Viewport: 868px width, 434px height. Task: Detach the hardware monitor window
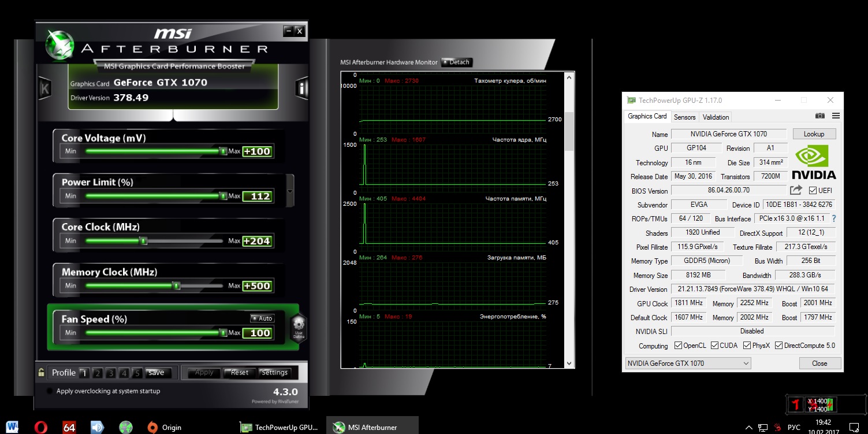[x=456, y=62]
